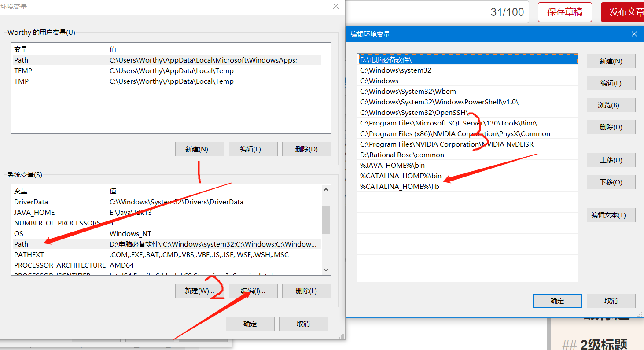Click the system variables scrollbar thumb
This screenshot has height=350, width=644.
pyautogui.click(x=326, y=220)
